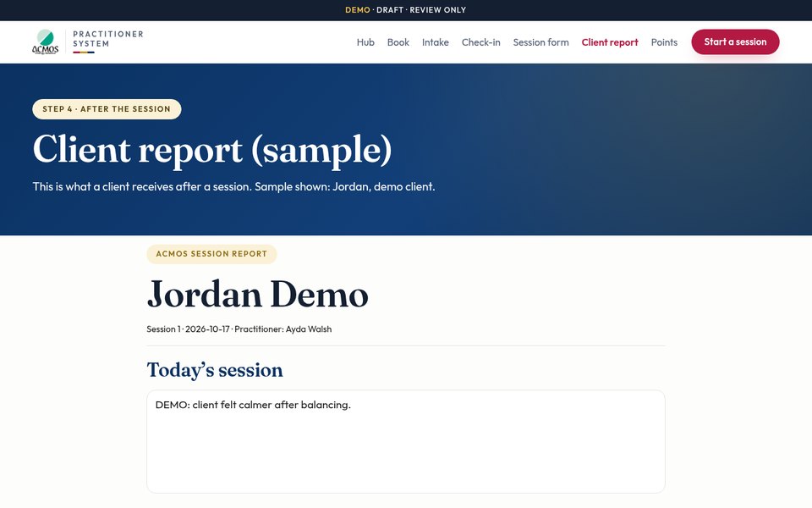The height and width of the screenshot is (508, 812).
Task: Click the ACMOS logo icon
Action: [x=45, y=42]
